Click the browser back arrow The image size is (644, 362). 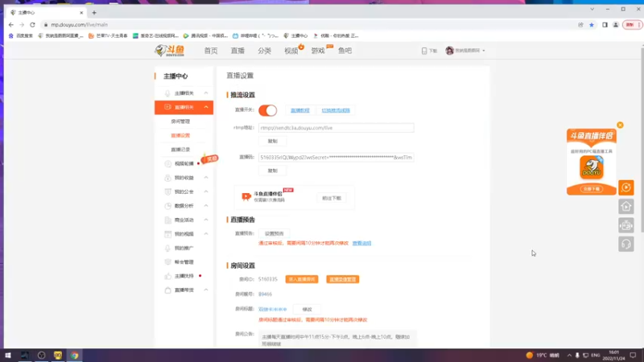tap(11, 25)
